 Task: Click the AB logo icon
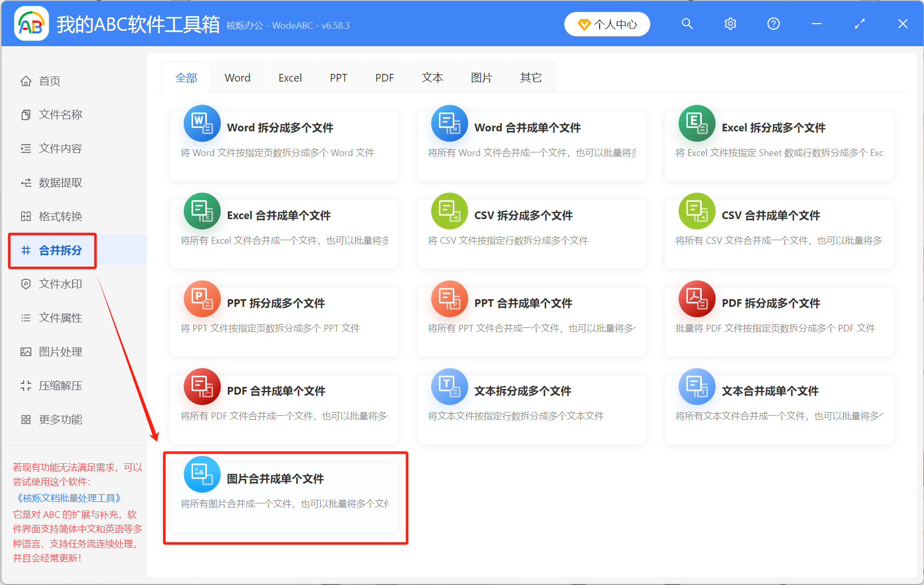[x=31, y=23]
